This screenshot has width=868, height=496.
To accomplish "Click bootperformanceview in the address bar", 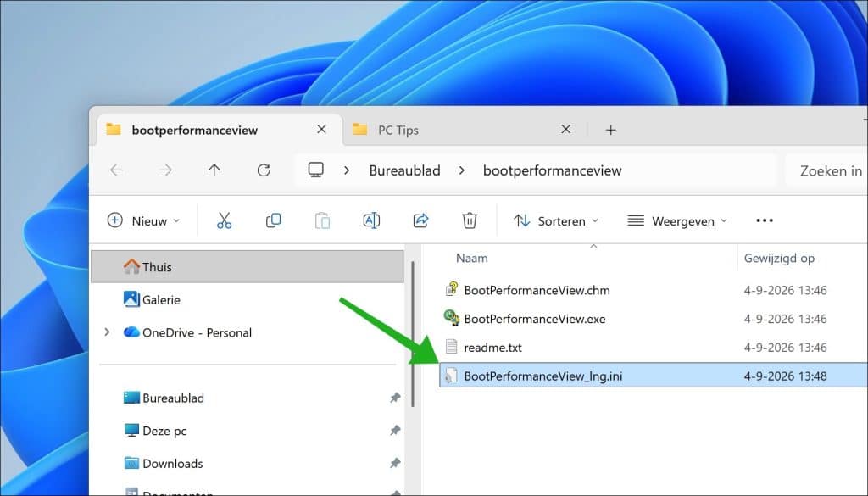I will (553, 170).
